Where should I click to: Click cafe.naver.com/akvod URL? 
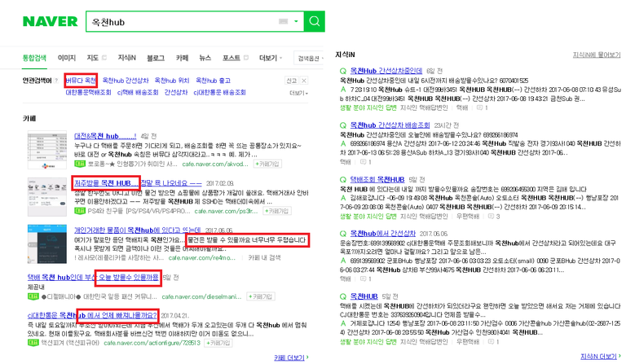click(x=215, y=164)
